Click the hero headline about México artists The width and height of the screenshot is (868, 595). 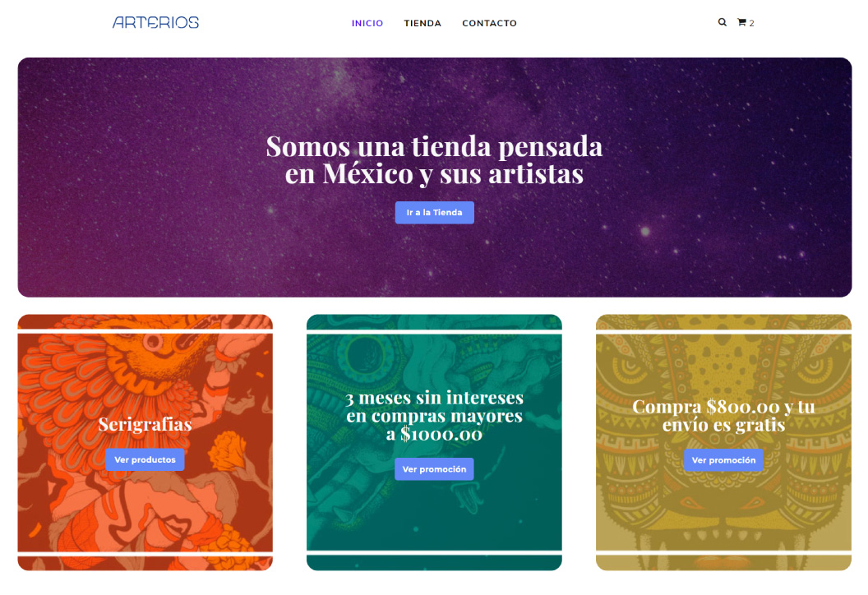(x=435, y=160)
